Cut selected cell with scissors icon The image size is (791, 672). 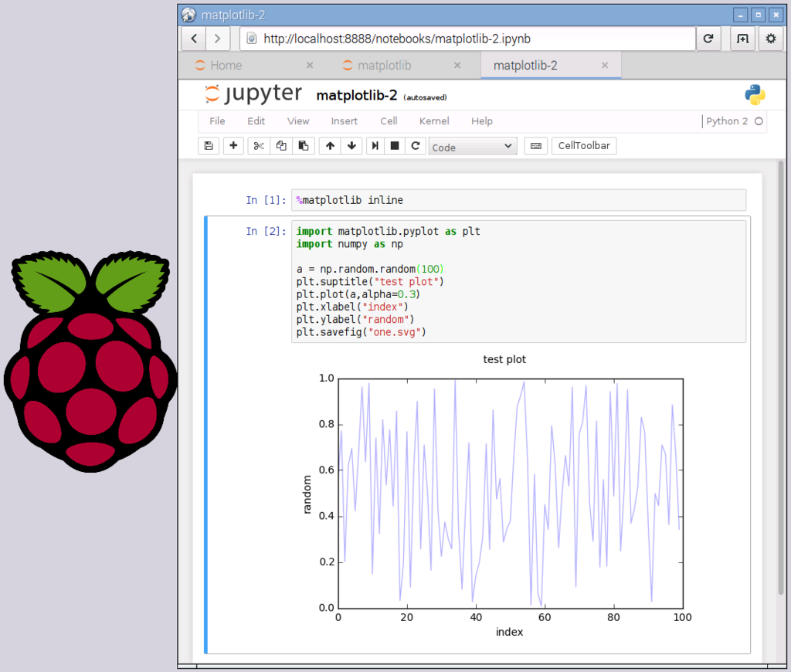tap(259, 146)
